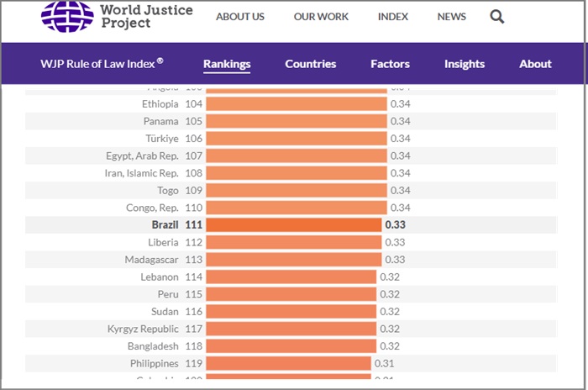Image resolution: width=588 pixels, height=390 pixels.
Task: Open the Insights tab
Action: coord(465,64)
